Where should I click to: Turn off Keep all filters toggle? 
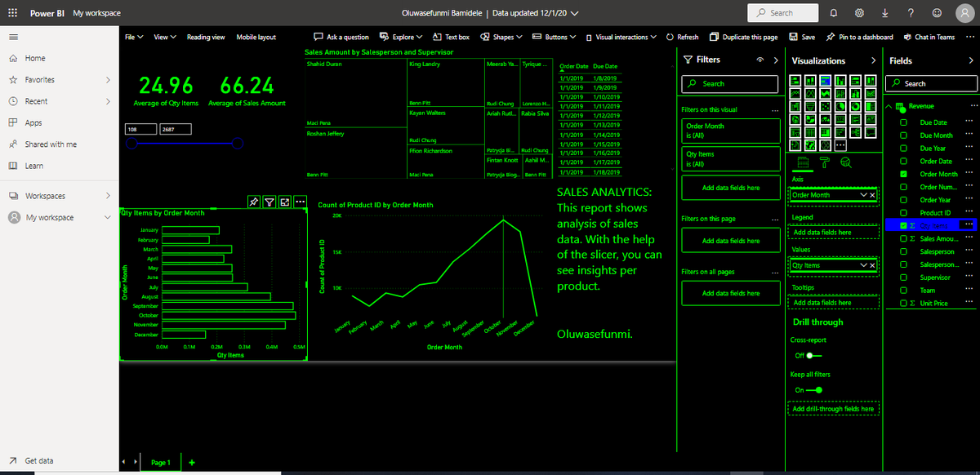[813, 390]
